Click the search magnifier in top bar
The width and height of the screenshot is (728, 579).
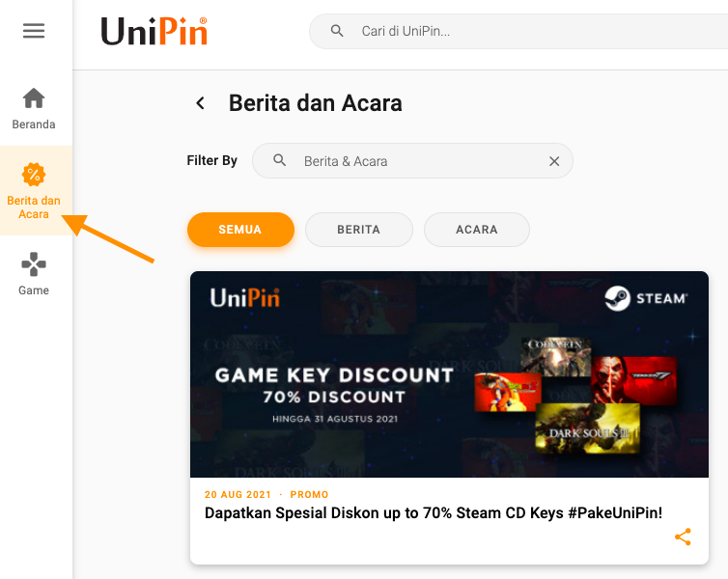[x=337, y=31]
